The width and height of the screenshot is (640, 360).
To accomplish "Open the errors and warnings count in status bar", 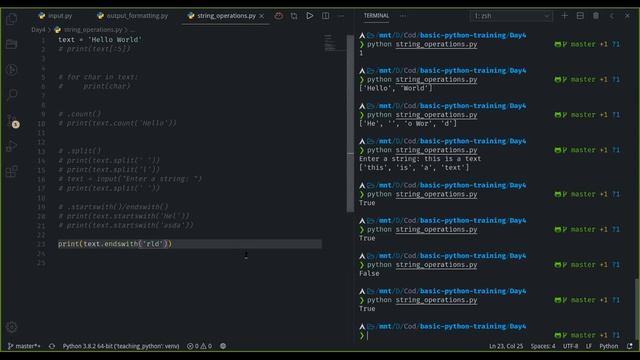I will click(x=199, y=346).
